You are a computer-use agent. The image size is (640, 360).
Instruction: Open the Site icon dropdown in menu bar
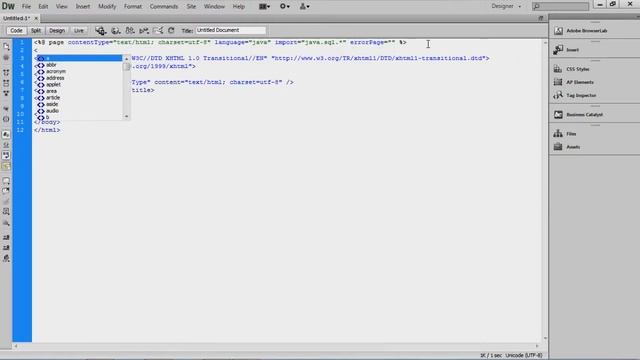(304, 7)
